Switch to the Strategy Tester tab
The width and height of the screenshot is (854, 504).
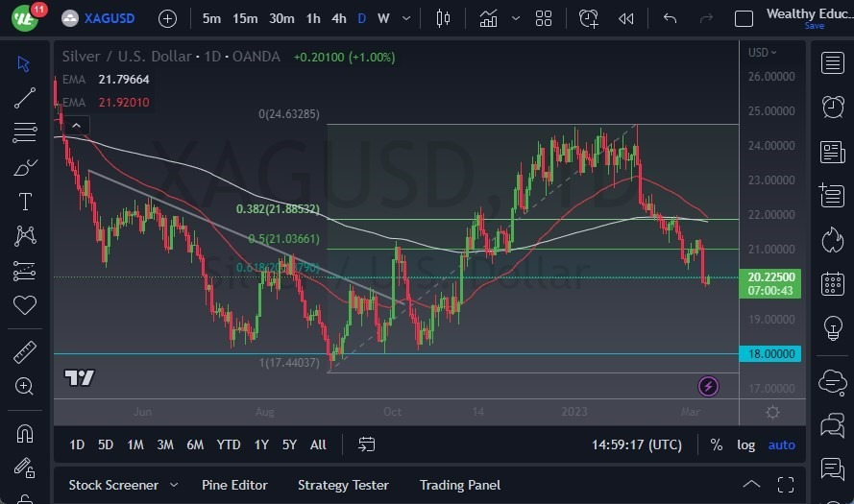(343, 485)
